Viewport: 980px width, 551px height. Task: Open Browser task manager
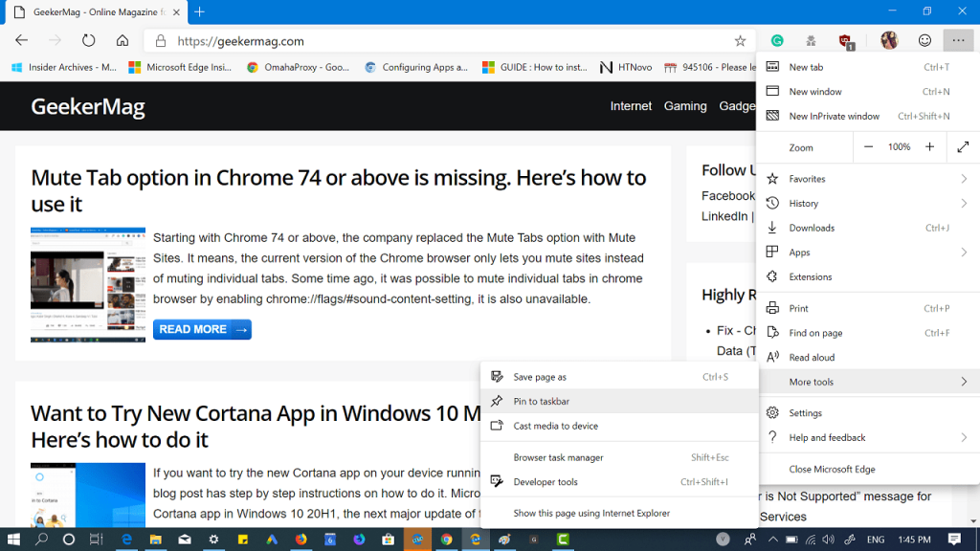coord(619,457)
